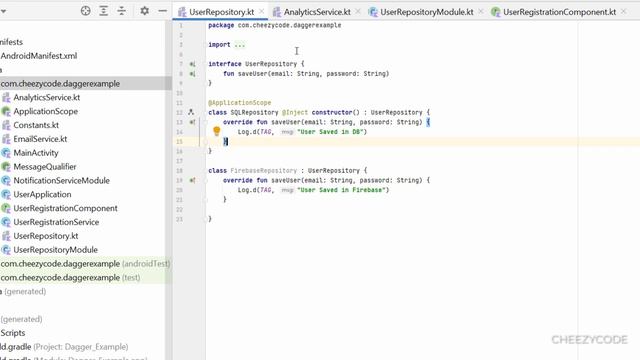Click the UserRepository.kt tab file icon
The height and width of the screenshot is (360, 640).
pyautogui.click(x=182, y=12)
